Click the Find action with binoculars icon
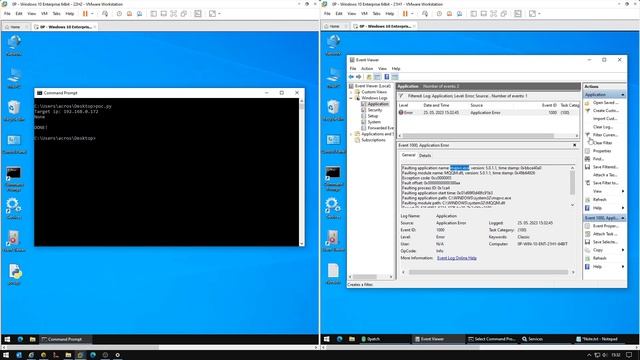 coord(598,159)
